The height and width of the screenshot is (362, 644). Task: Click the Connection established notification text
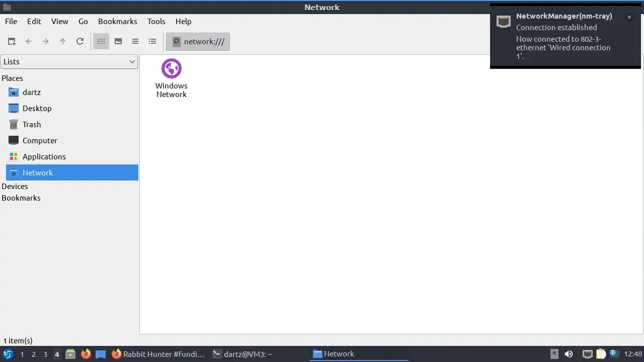point(556,28)
